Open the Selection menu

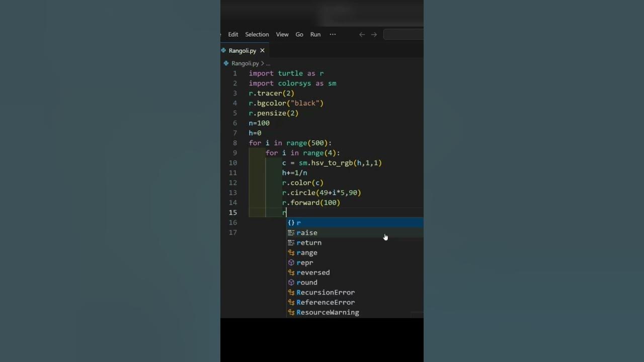click(257, 34)
